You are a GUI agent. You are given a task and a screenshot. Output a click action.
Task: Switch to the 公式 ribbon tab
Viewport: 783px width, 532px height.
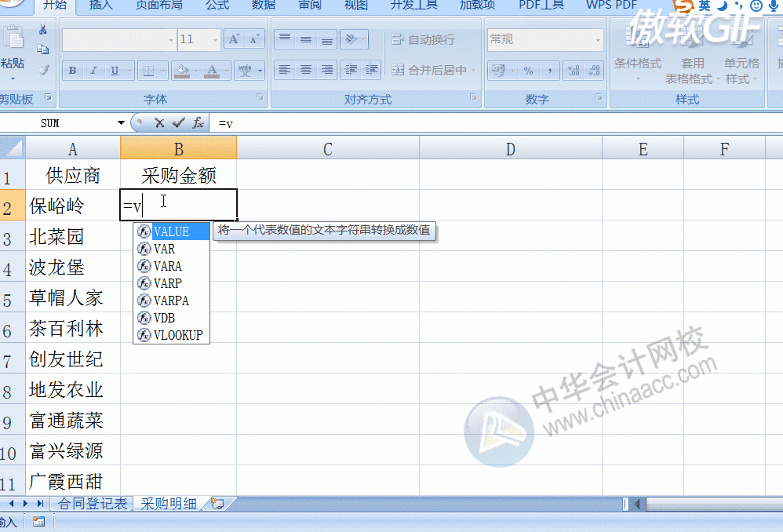(217, 6)
